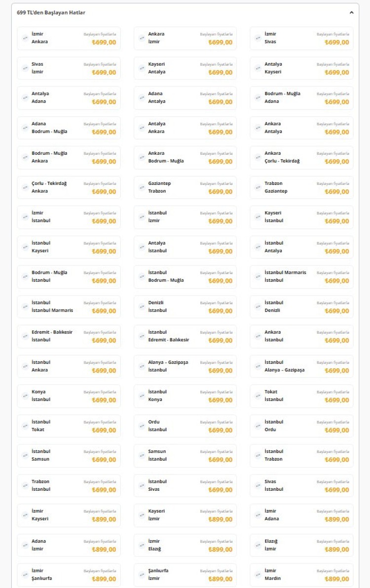Open the Bodrum - Muğla to Adana route
The height and width of the screenshot is (588, 370).
tap(301, 98)
